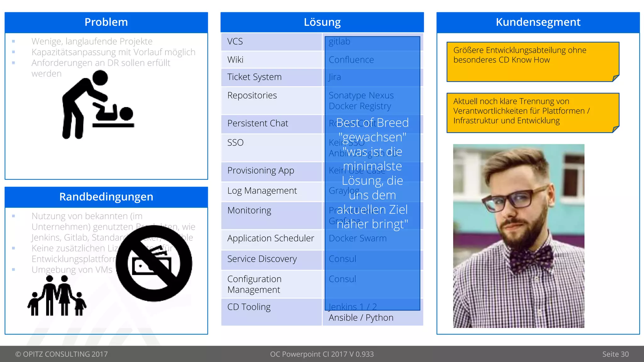Click 'Wenige, langlaufende Projekte' bullet
644x362 pixels.
coord(92,41)
